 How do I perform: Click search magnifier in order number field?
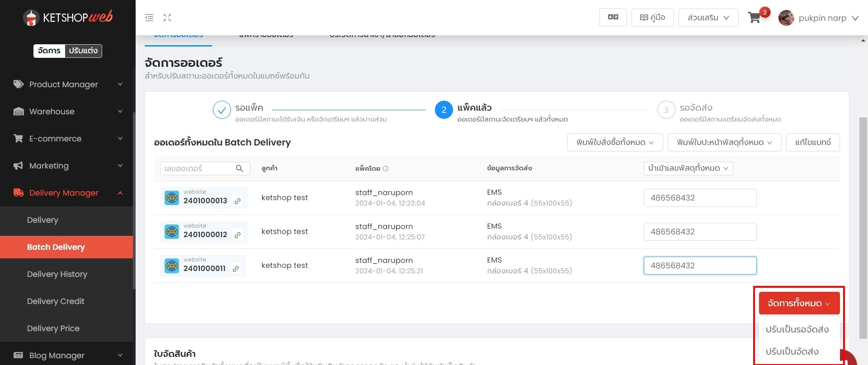coord(240,168)
